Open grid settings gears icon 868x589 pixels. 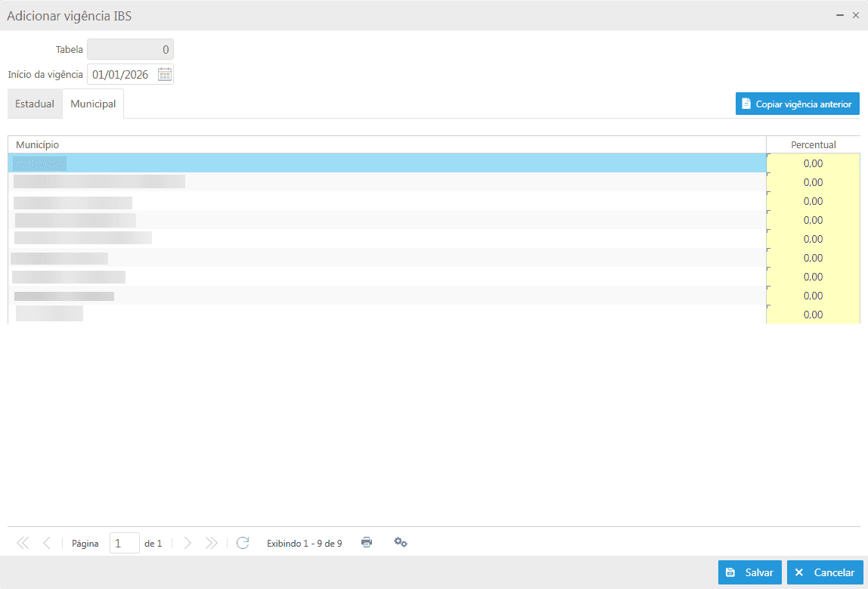[401, 543]
